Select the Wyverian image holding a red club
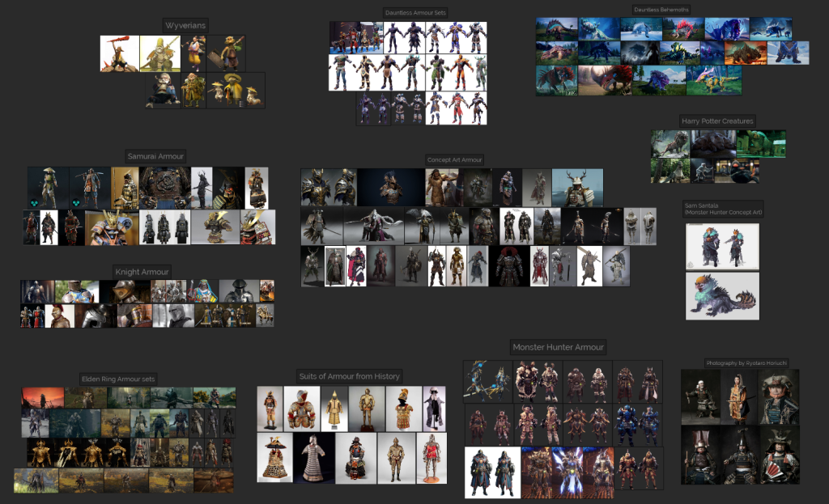Image resolution: width=829 pixels, height=504 pixels. click(120, 53)
